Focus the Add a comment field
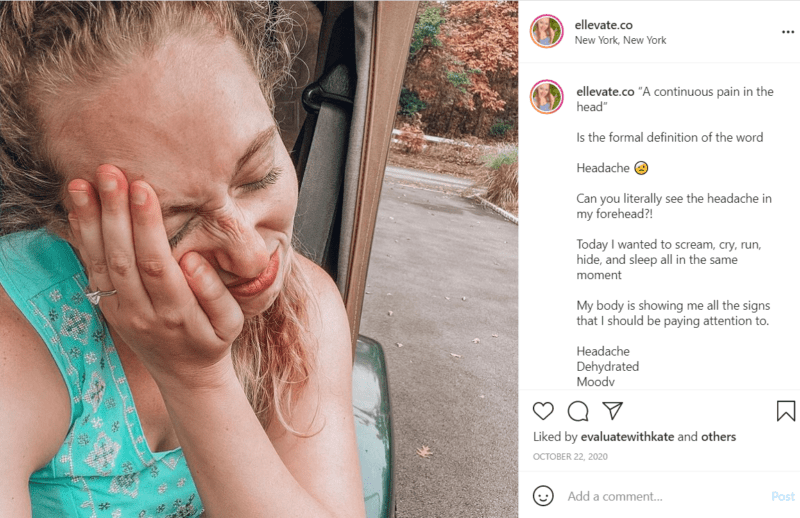The image size is (800, 518). [x=650, y=496]
